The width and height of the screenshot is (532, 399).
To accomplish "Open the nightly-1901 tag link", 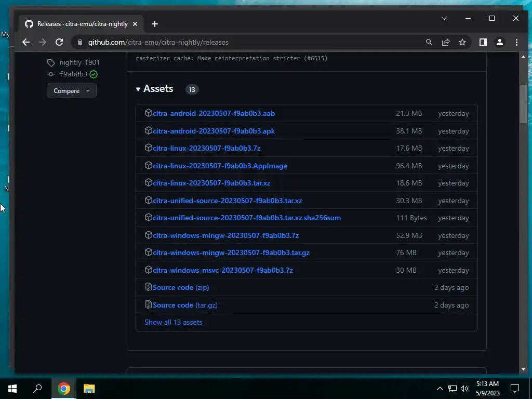I will tap(79, 62).
